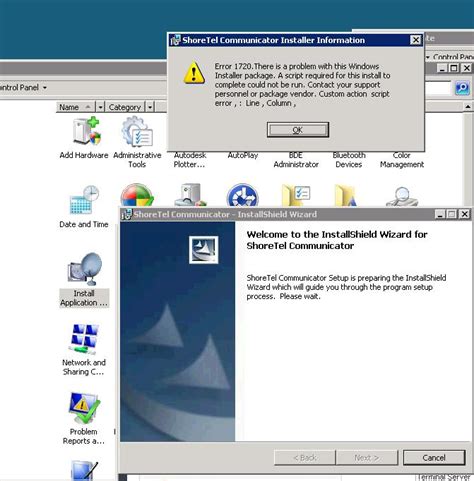Click OK in the Error 1720 dialog
Viewport: 474px width, 481px height.
298,130
